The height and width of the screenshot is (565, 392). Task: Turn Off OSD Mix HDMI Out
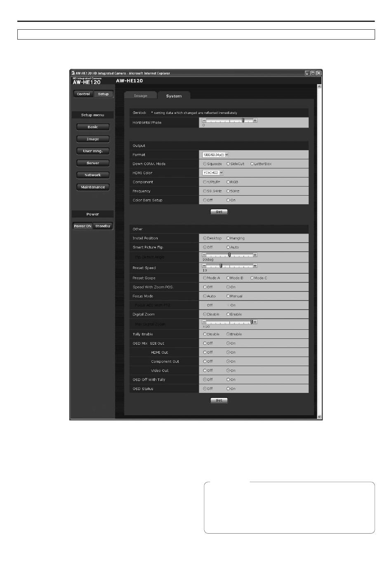coord(205,352)
